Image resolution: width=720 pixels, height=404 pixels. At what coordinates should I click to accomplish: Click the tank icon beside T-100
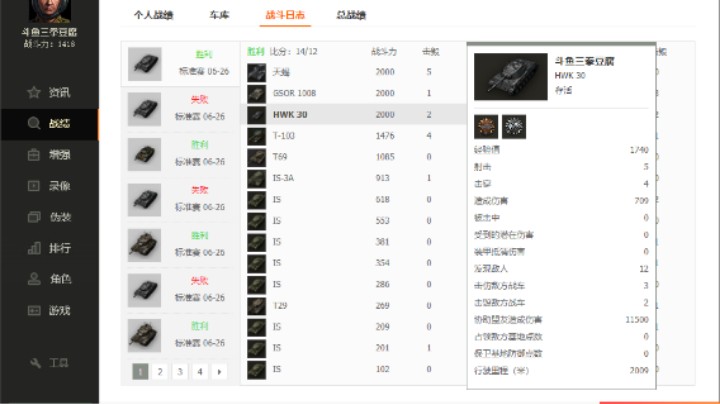(256, 136)
